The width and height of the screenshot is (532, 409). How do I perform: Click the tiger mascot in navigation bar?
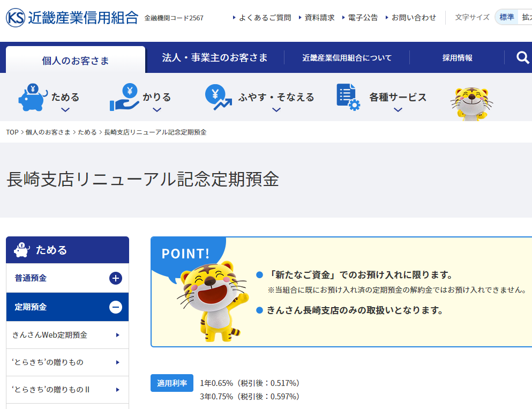(x=471, y=103)
